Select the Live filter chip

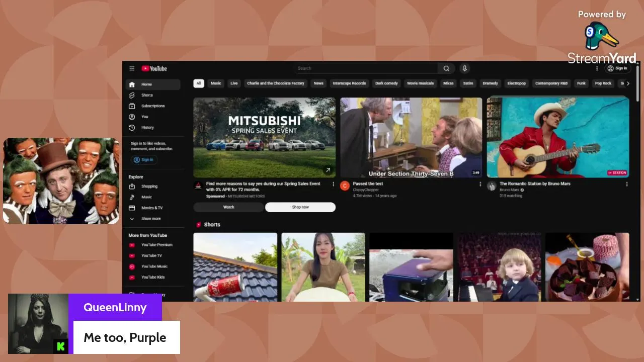click(x=234, y=83)
